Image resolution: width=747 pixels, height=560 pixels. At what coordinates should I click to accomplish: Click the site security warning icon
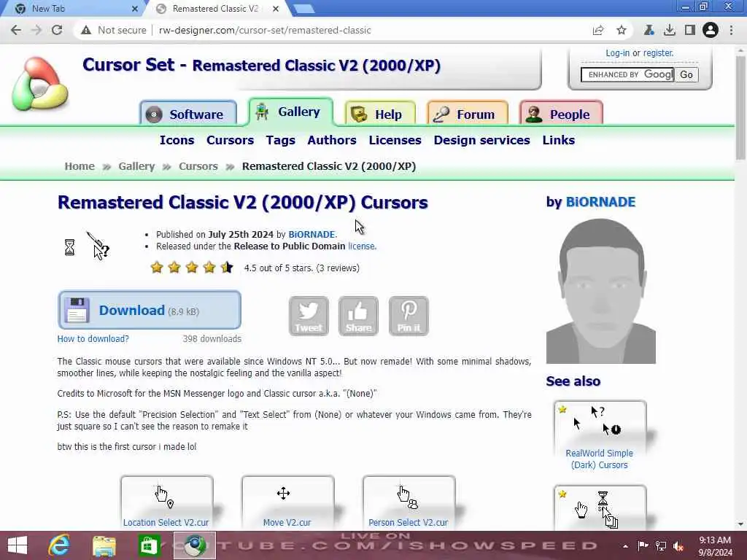tap(86, 30)
